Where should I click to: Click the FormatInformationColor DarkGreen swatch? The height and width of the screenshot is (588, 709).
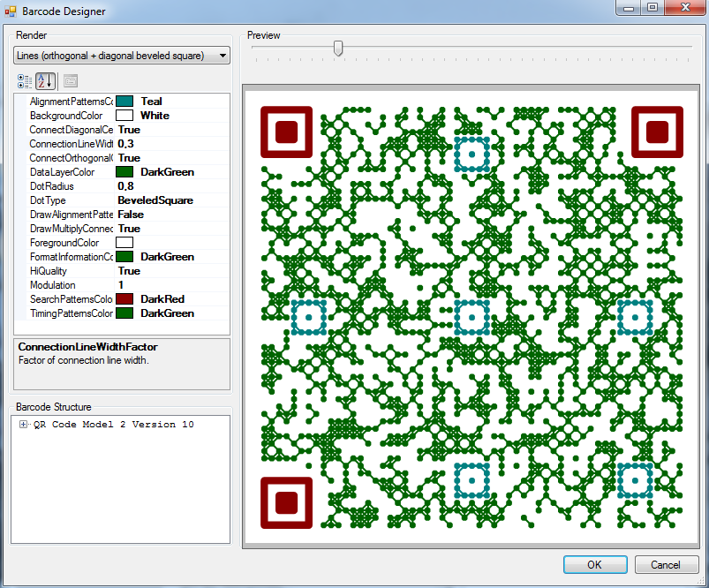click(124, 256)
